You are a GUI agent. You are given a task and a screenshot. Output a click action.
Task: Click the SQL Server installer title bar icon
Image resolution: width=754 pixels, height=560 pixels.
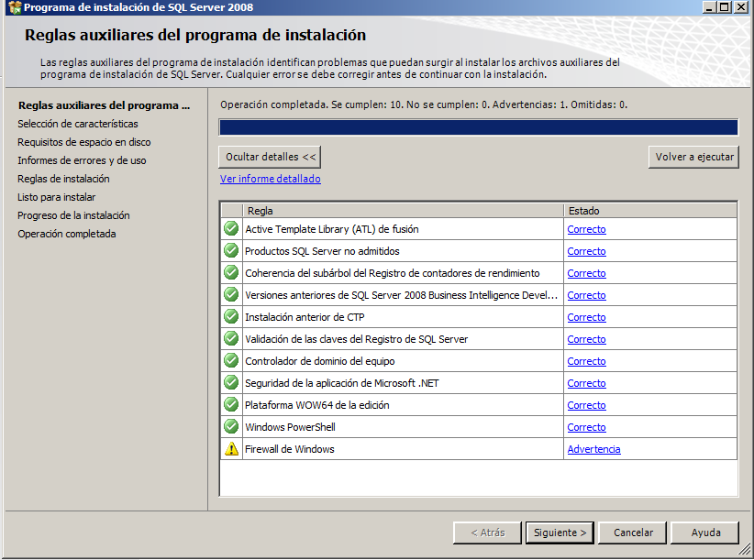pyautogui.click(x=13, y=7)
